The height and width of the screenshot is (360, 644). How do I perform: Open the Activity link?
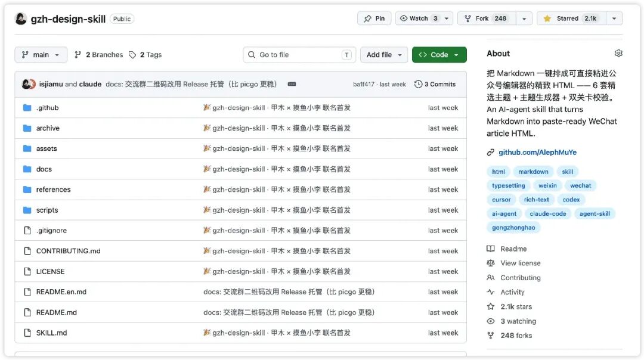[x=506, y=292]
